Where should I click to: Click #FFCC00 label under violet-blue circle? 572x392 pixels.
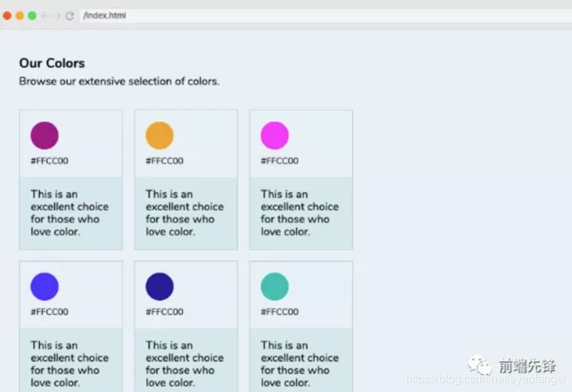[x=49, y=312]
